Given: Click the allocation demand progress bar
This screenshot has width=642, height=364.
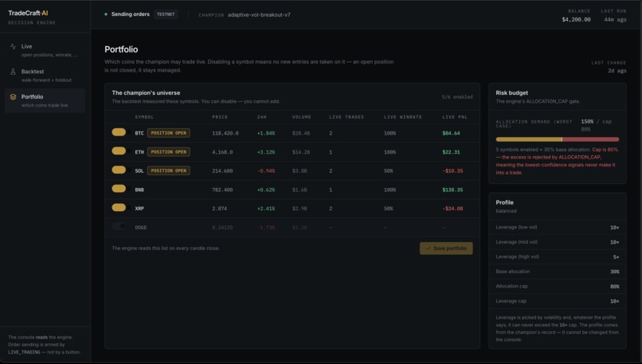Looking at the screenshot, I should [x=558, y=139].
